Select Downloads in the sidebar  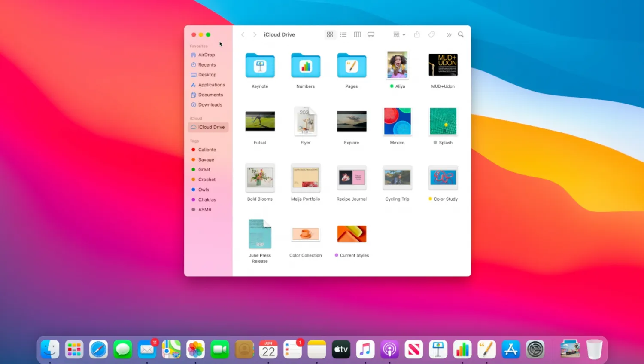[x=210, y=105]
